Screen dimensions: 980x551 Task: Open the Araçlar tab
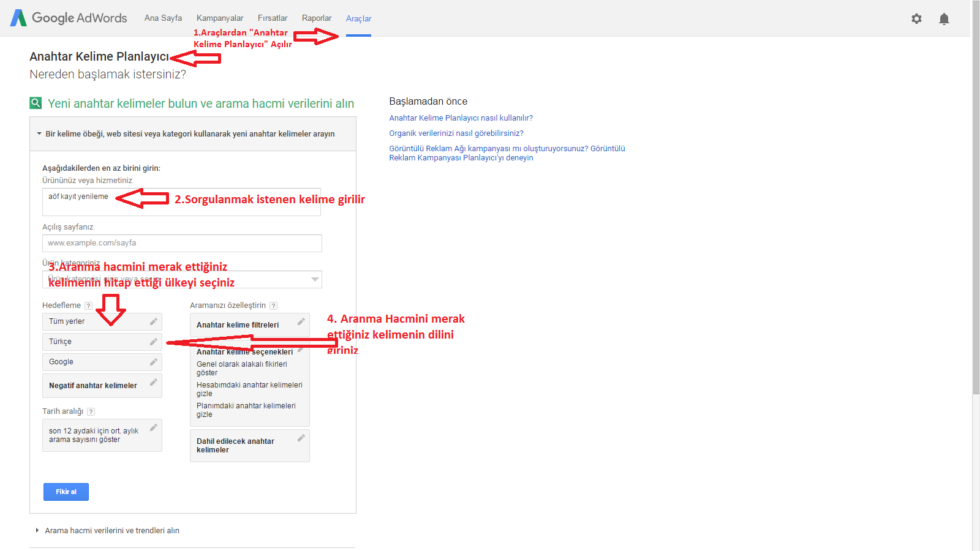(358, 18)
